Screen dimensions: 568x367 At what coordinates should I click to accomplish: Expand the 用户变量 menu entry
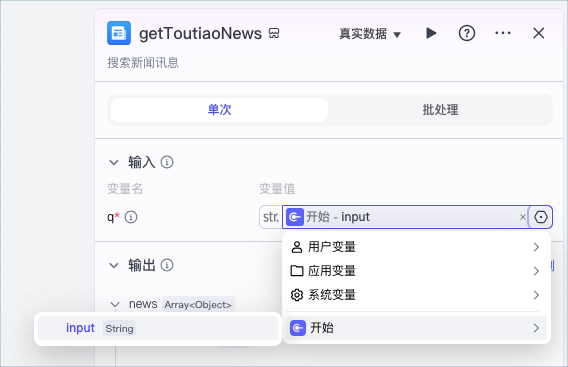416,247
